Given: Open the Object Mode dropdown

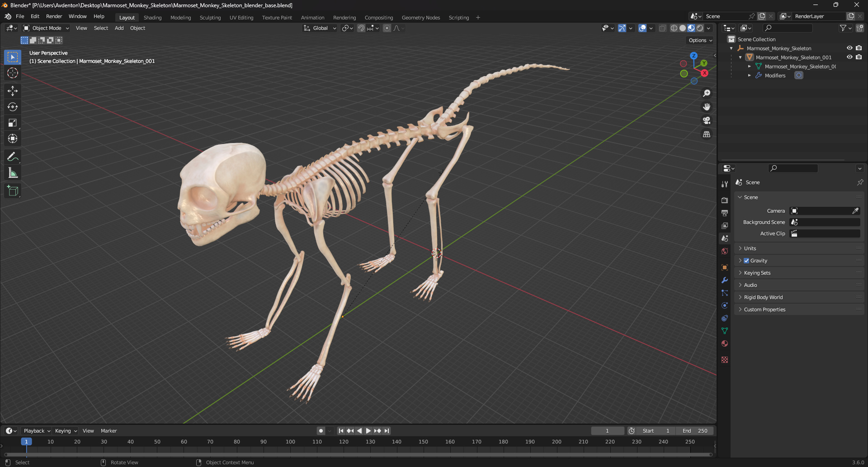Looking at the screenshot, I should pyautogui.click(x=46, y=28).
